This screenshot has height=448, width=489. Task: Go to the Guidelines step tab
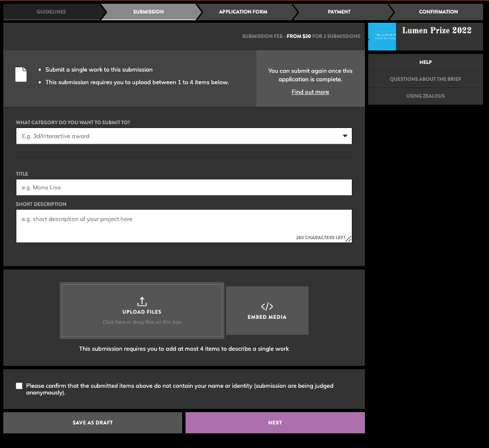pos(52,12)
